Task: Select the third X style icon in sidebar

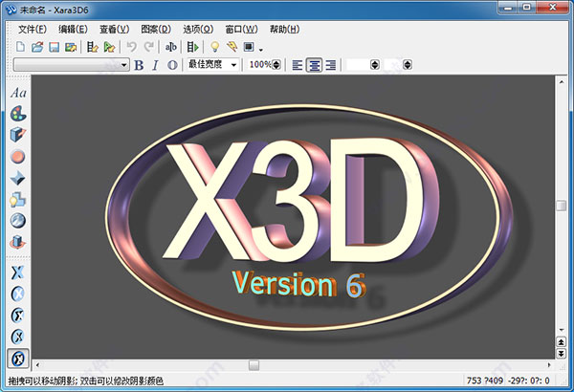Action: (17, 316)
